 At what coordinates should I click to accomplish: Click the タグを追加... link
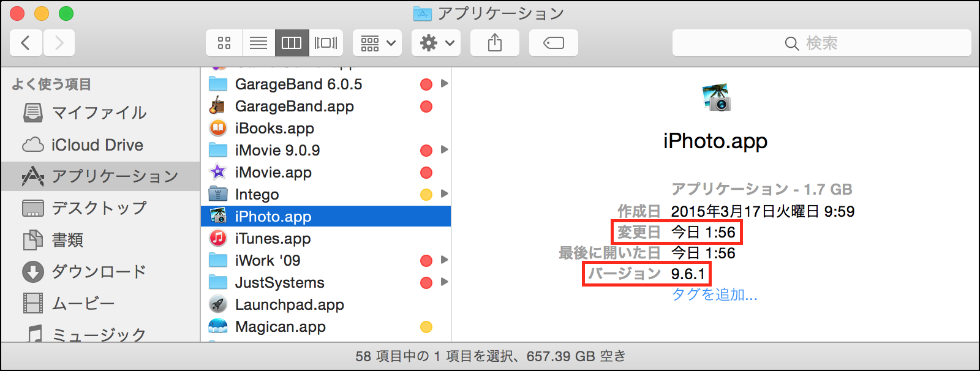[715, 294]
